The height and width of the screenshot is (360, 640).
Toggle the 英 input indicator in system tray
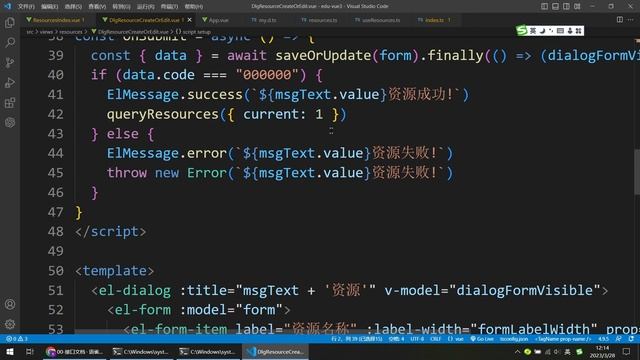click(567, 351)
